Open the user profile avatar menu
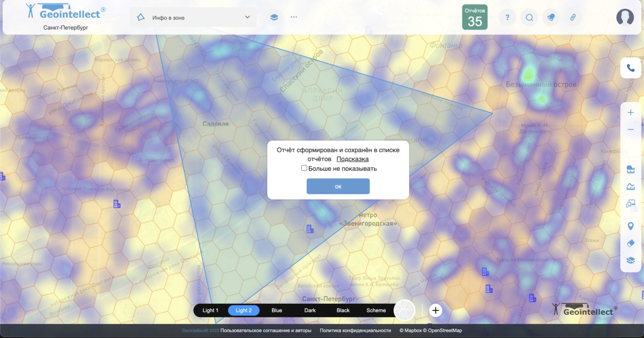Screen dimensions: 644x338 pos(625,18)
